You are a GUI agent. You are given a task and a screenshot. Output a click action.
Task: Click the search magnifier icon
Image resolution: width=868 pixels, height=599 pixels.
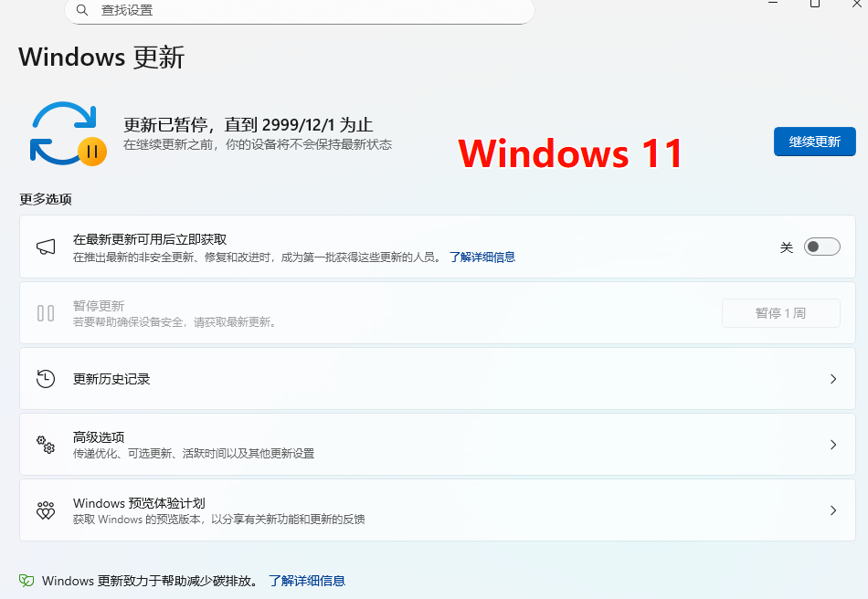point(82,10)
